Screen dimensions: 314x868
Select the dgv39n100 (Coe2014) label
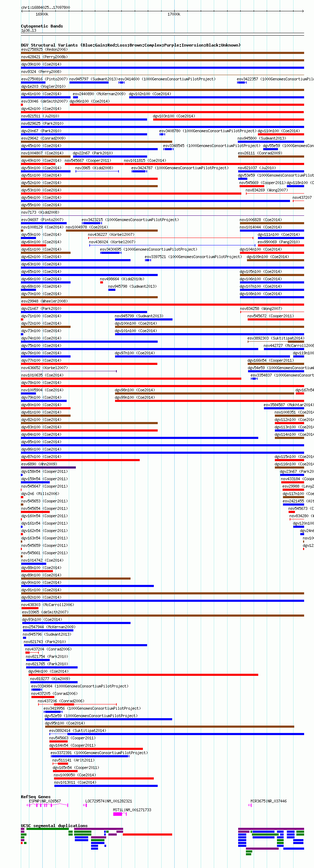coord(41,64)
